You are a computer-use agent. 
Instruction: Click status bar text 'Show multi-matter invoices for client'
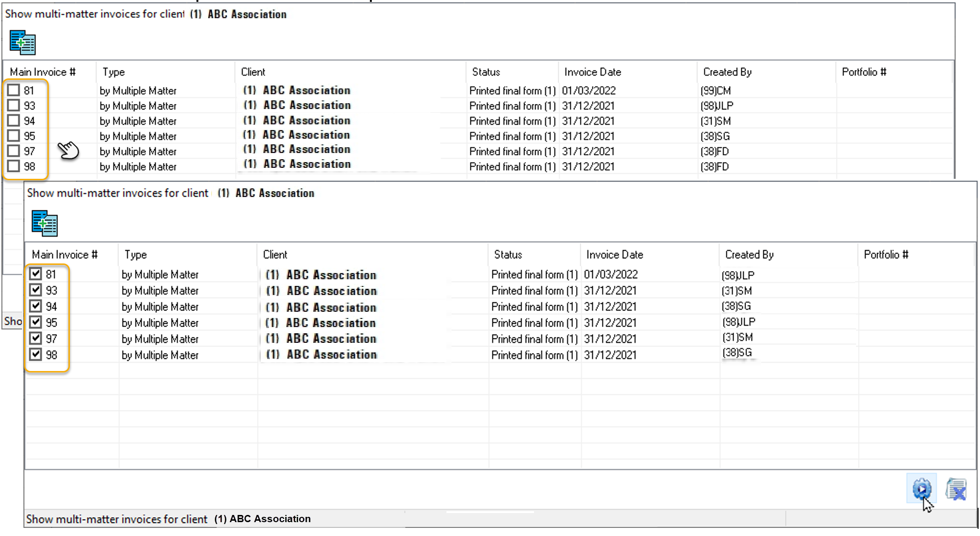click(117, 519)
